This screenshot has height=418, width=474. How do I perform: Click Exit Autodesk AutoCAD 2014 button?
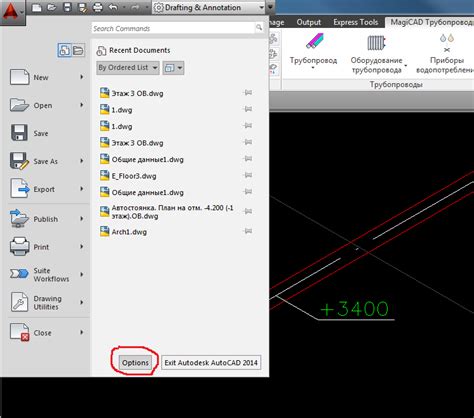(x=211, y=363)
